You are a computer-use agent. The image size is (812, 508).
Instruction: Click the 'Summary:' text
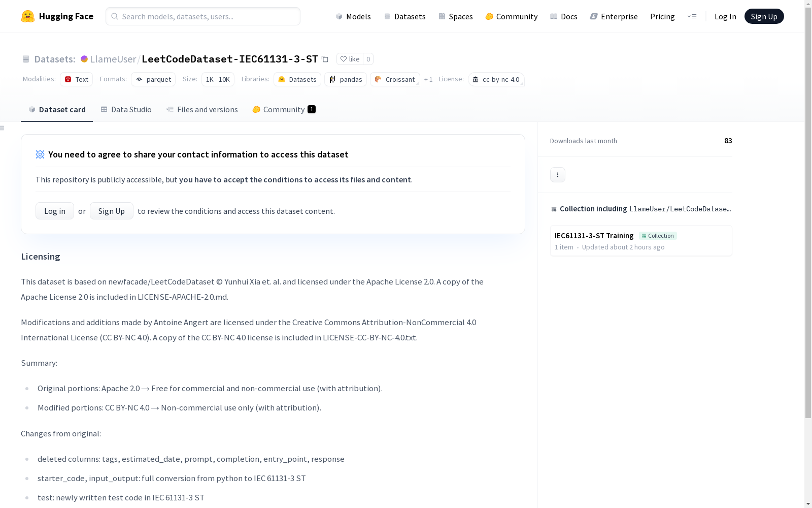(39, 363)
